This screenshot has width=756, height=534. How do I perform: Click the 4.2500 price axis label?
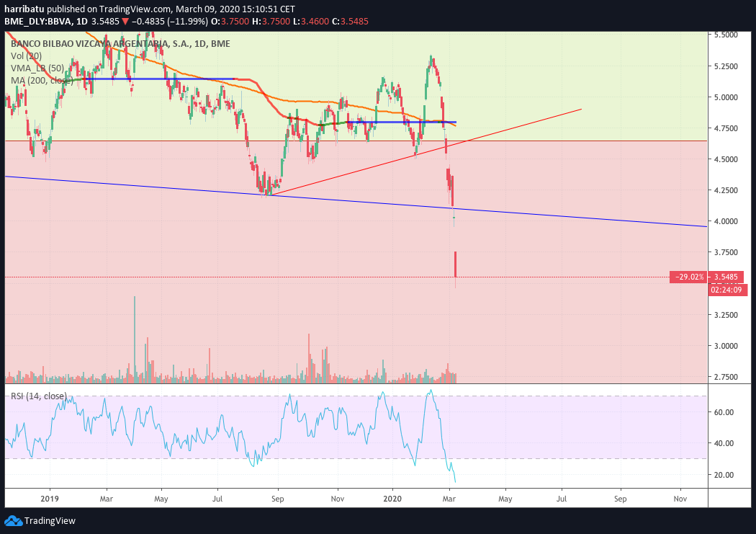(x=726, y=190)
